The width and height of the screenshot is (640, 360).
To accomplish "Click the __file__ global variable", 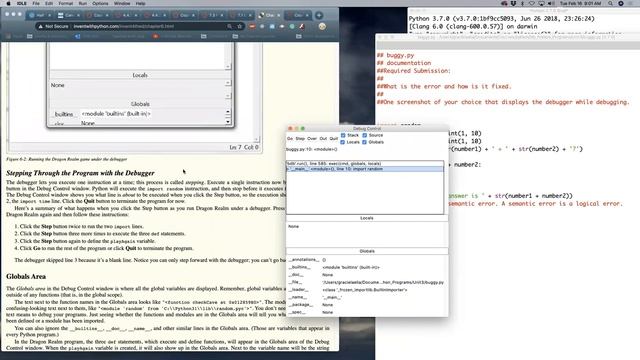I will pos(296,282).
